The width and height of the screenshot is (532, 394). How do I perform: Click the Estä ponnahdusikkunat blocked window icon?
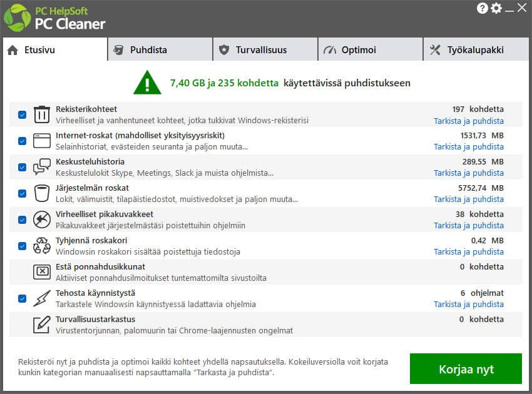[41, 272]
